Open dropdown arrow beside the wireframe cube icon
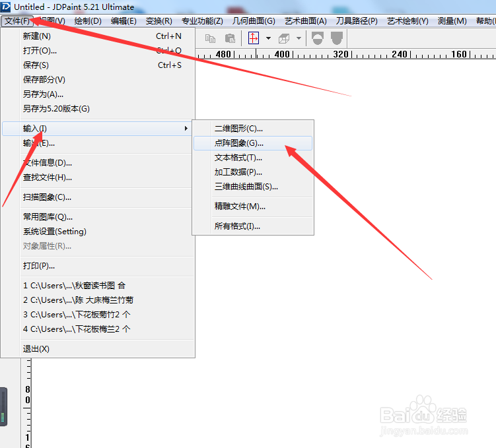Viewport: 496px width, 448px height. pos(299,38)
